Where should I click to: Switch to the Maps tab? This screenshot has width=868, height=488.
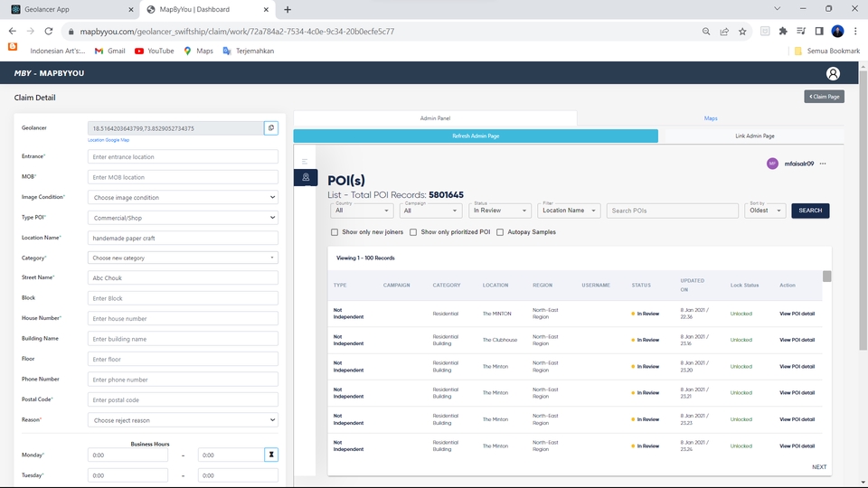coord(711,118)
